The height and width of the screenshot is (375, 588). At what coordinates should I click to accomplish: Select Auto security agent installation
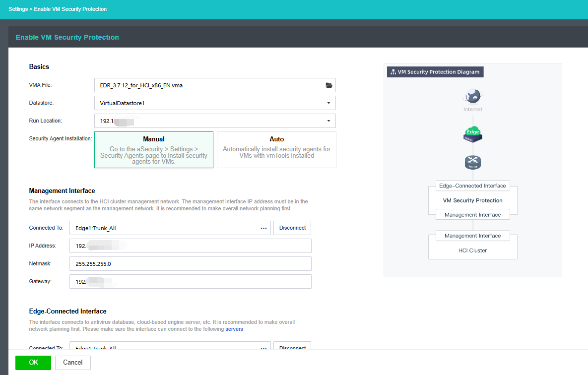point(276,150)
